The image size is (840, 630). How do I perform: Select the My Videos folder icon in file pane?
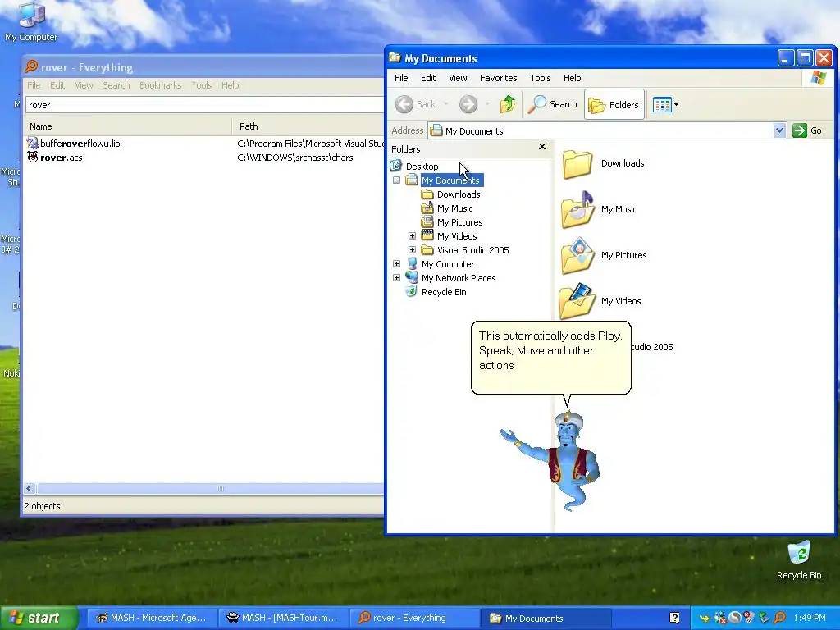tap(577, 301)
